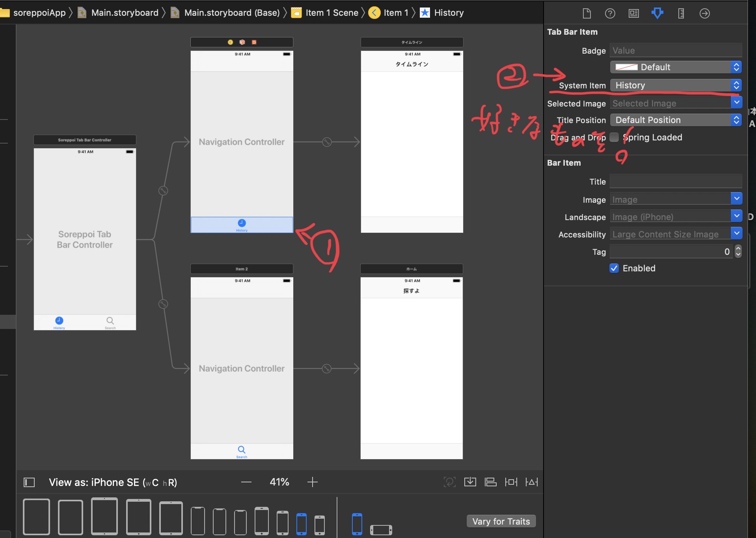Zoom in the storyboard canvas
Viewport: 756px width, 538px height.
(312, 482)
